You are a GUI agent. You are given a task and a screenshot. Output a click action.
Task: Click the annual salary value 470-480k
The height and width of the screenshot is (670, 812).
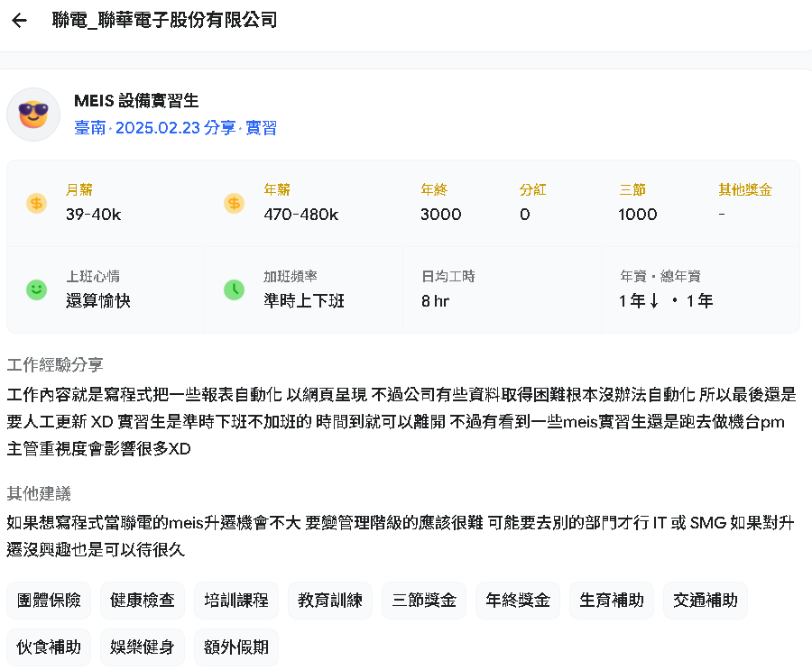(300, 215)
